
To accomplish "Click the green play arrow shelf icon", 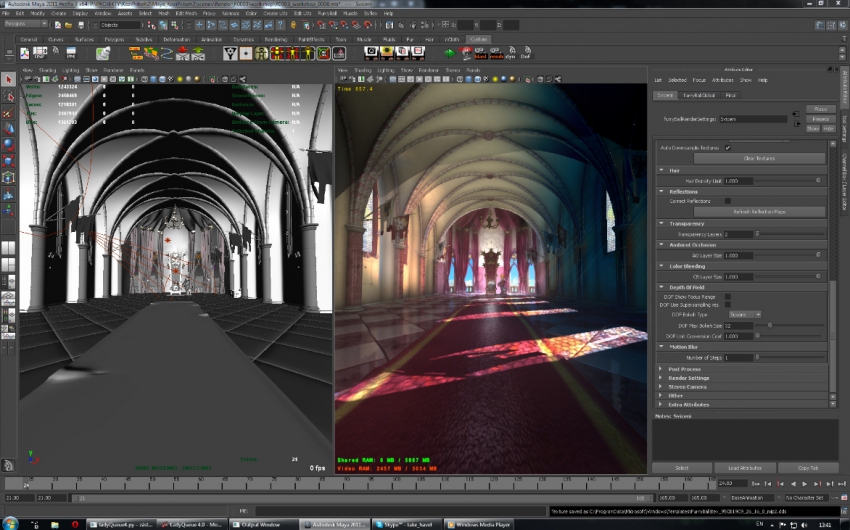I will point(449,53).
